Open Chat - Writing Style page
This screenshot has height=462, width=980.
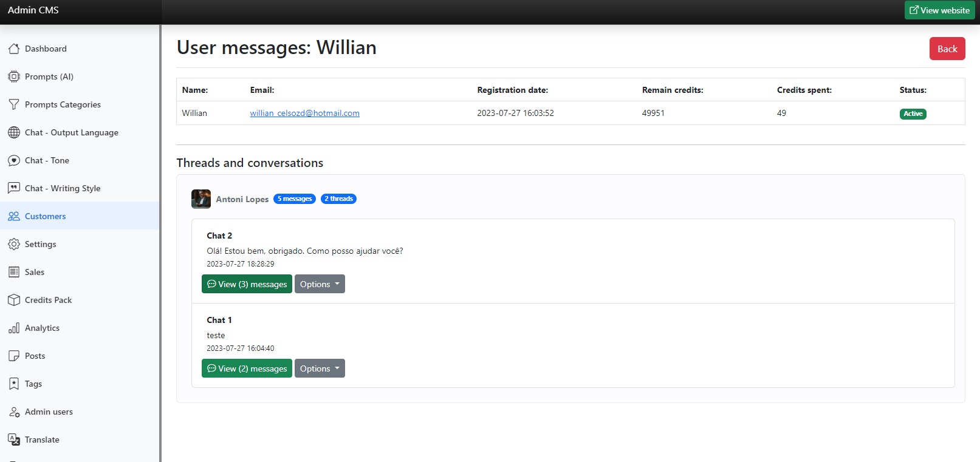point(63,188)
